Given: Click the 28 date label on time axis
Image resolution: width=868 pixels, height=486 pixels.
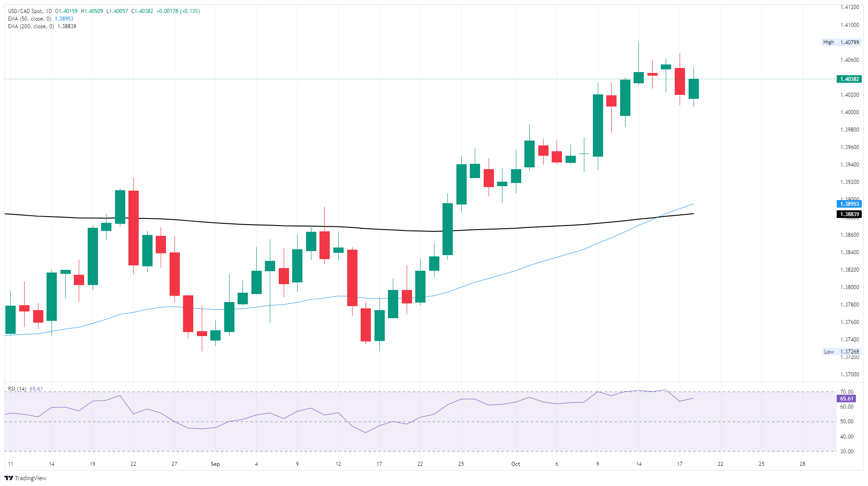Looking at the screenshot, I should click(x=803, y=464).
